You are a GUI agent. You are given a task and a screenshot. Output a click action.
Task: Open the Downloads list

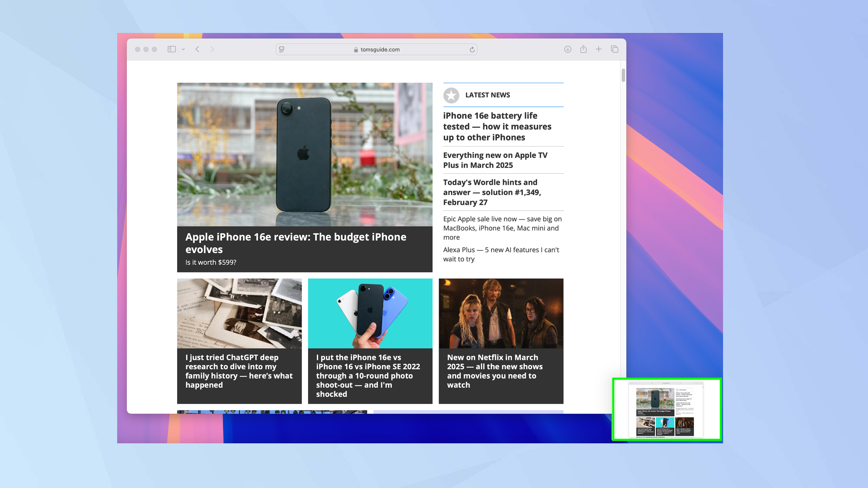tap(568, 49)
